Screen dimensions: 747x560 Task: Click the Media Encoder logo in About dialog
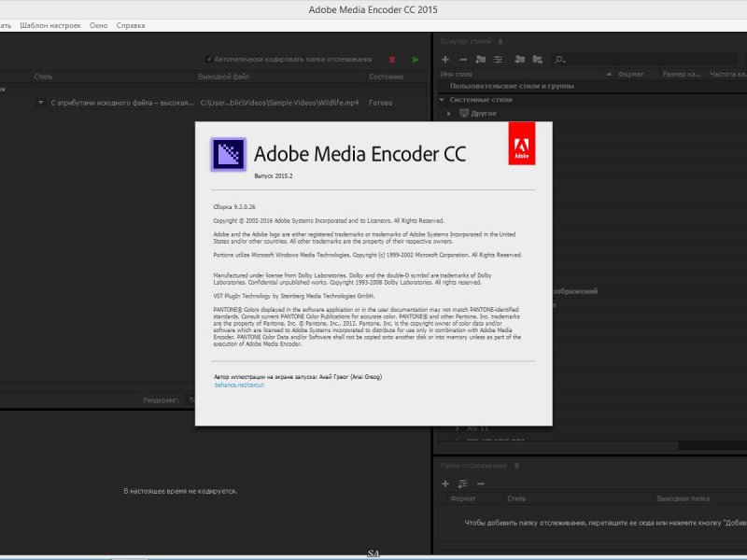tap(229, 154)
